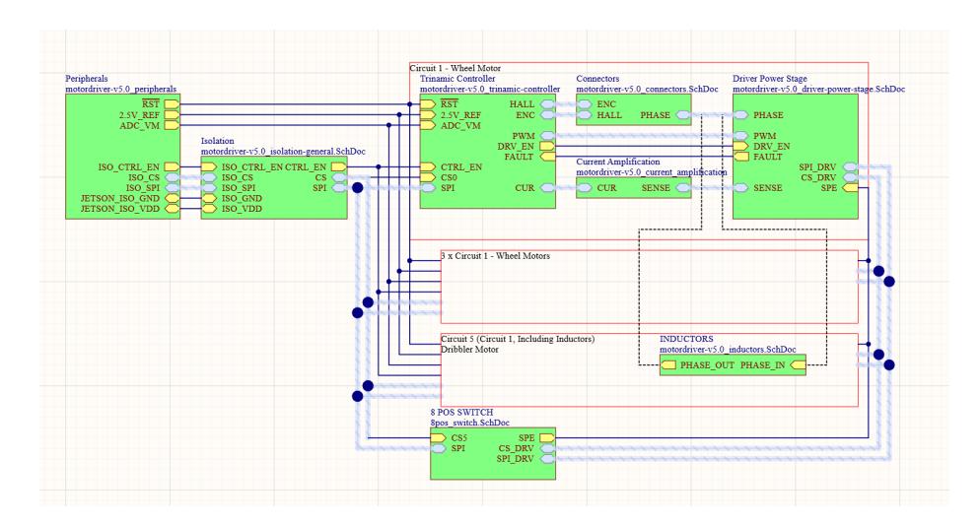Select ISO_CTRL_EN port on the Peripherals sheet
Viewport: 980px width, 525px height.
(172, 167)
